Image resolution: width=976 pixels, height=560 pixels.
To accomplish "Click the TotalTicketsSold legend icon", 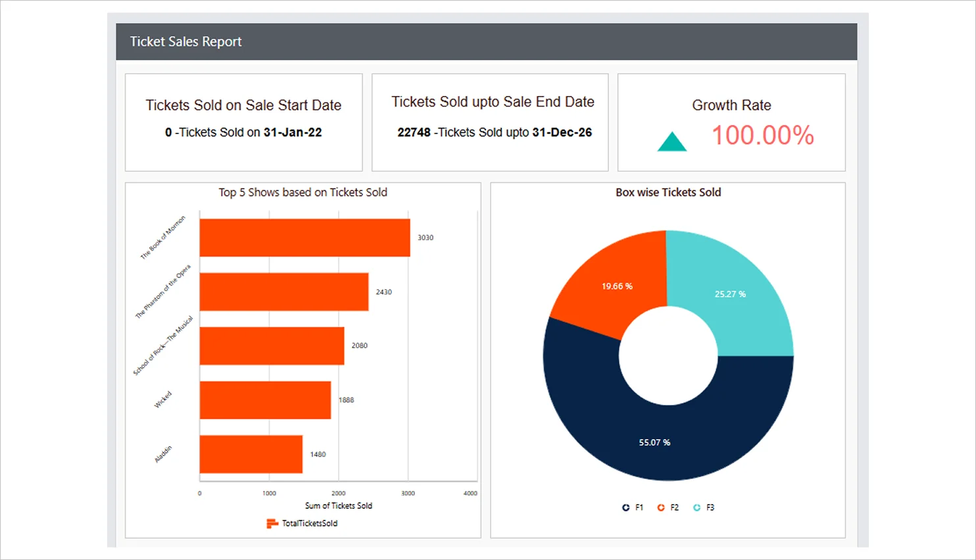I will point(272,523).
